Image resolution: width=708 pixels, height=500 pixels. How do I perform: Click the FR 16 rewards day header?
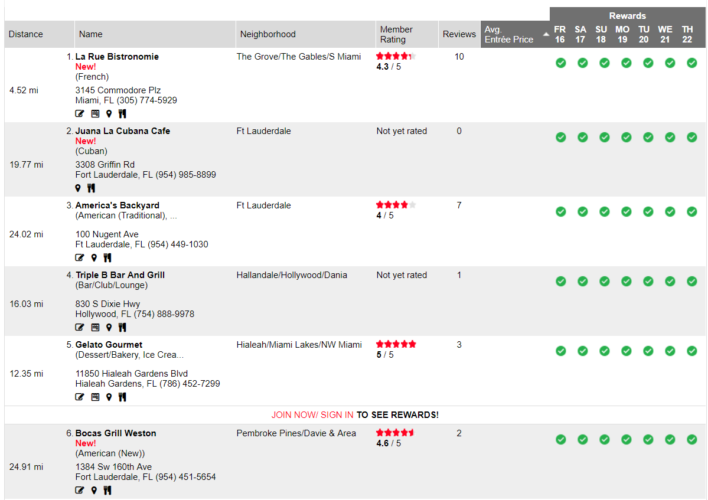coord(560,34)
